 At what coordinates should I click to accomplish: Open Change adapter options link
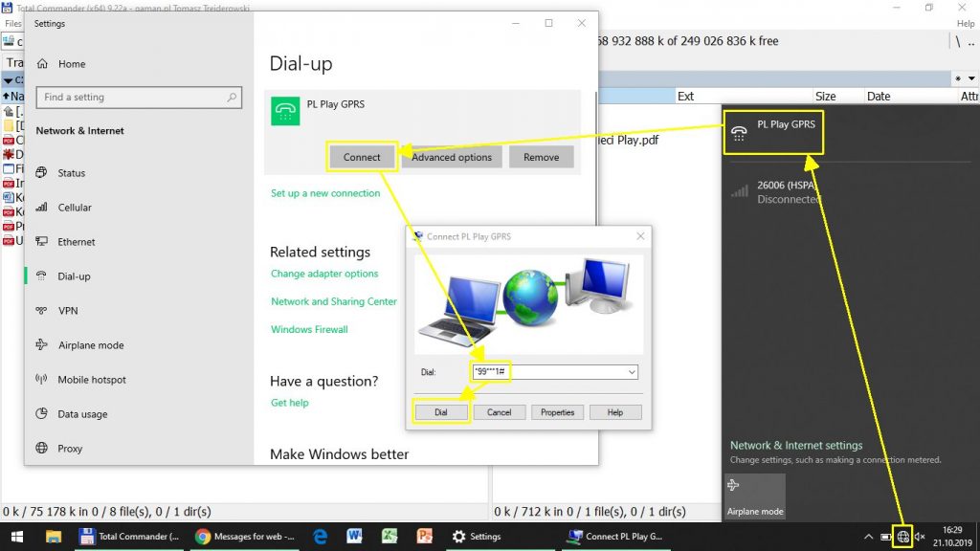(324, 274)
